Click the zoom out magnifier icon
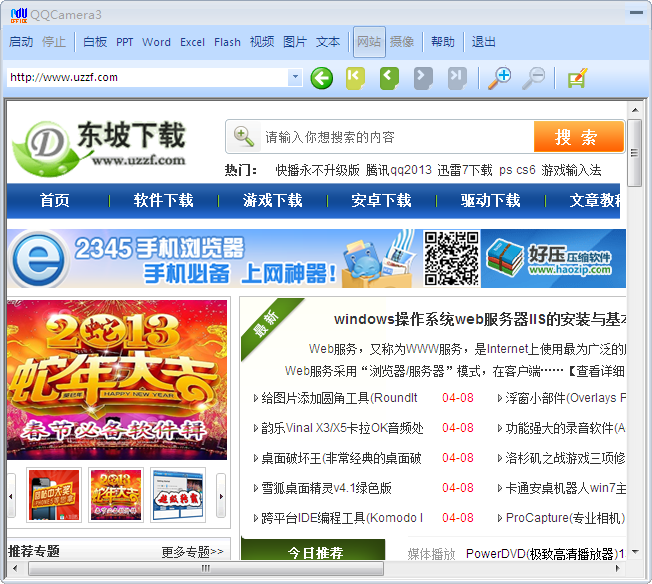The height and width of the screenshot is (584, 652). pyautogui.click(x=533, y=78)
